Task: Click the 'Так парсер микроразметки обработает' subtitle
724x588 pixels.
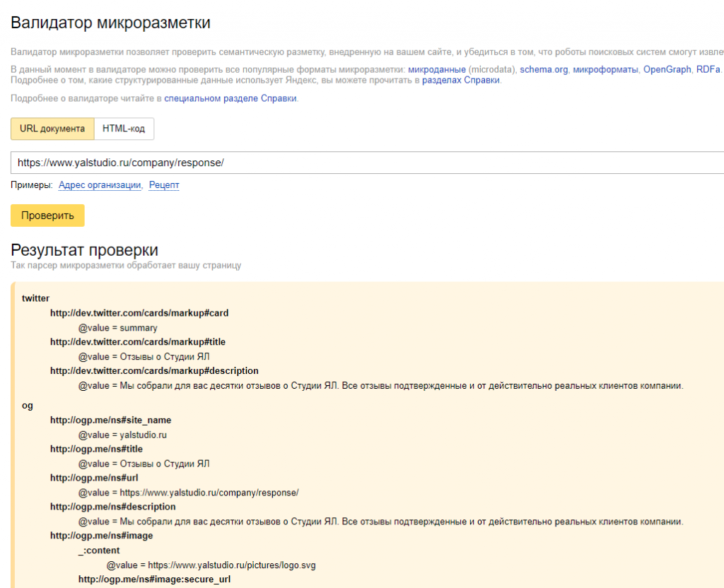Action: coord(126,266)
